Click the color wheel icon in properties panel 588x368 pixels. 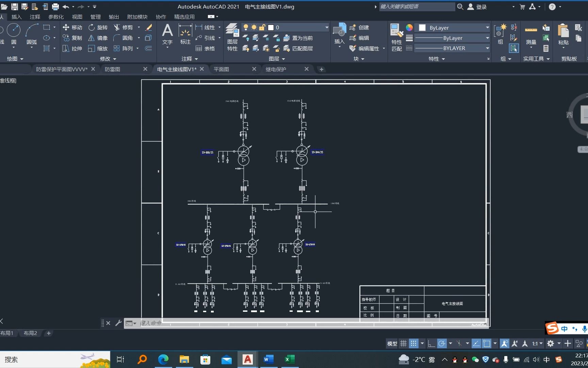click(409, 28)
